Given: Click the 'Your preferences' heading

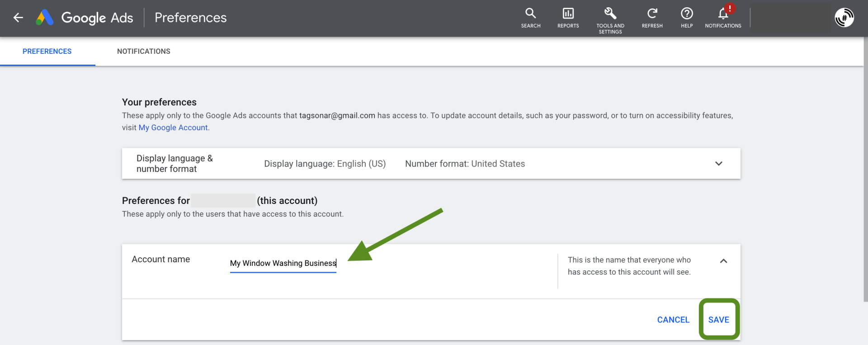Looking at the screenshot, I should click(159, 102).
